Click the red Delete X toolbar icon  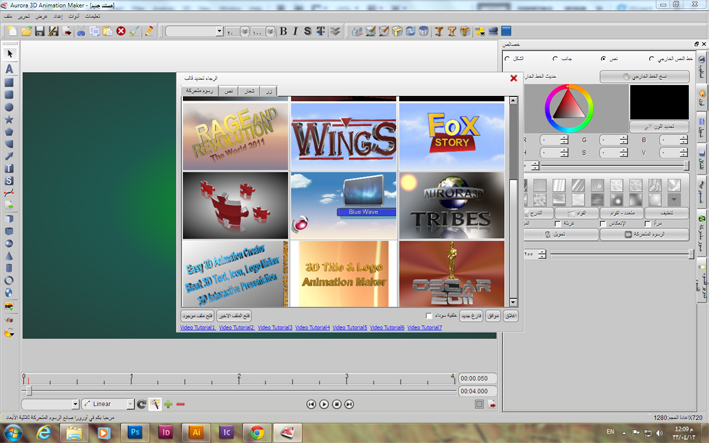[x=121, y=31]
